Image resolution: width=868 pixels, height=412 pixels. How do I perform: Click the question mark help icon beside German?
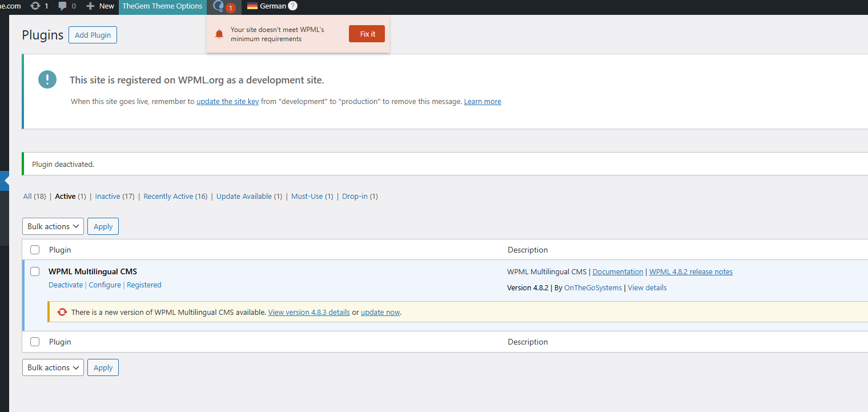[292, 6]
